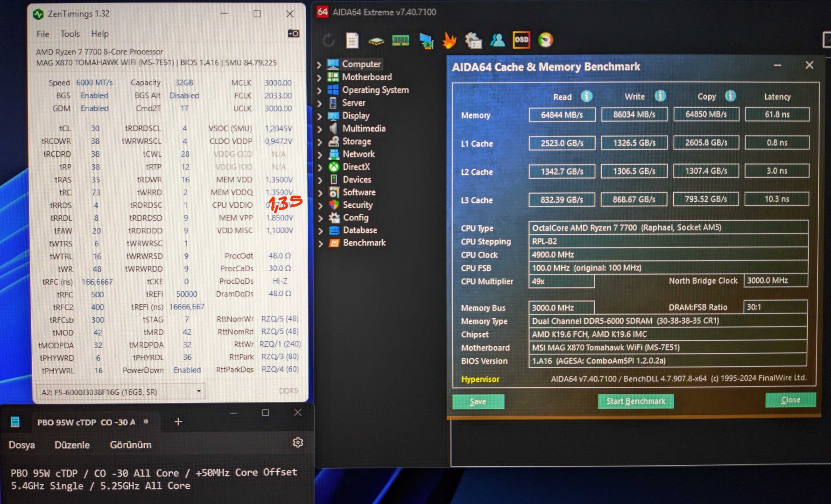Click the Start Benchmark button
831x504 pixels.
636,401
